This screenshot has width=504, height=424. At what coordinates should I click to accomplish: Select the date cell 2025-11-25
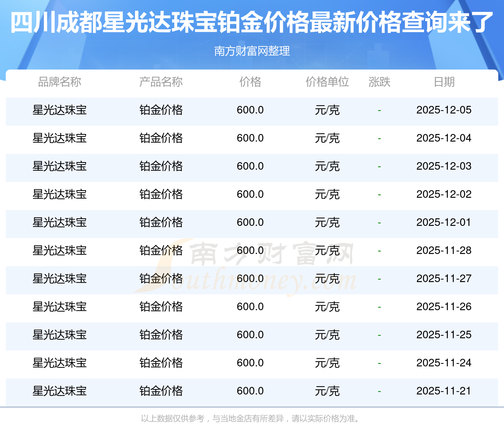tap(444, 335)
